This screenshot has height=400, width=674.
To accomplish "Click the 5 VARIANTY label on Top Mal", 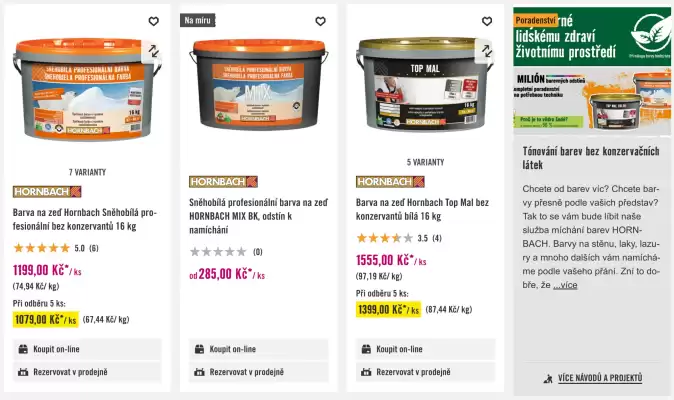I will (426, 162).
